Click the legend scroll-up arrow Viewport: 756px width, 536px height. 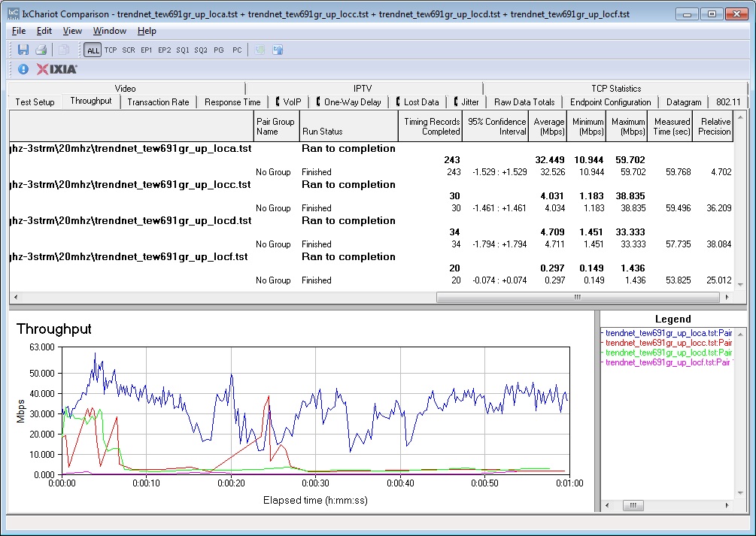[x=740, y=334]
